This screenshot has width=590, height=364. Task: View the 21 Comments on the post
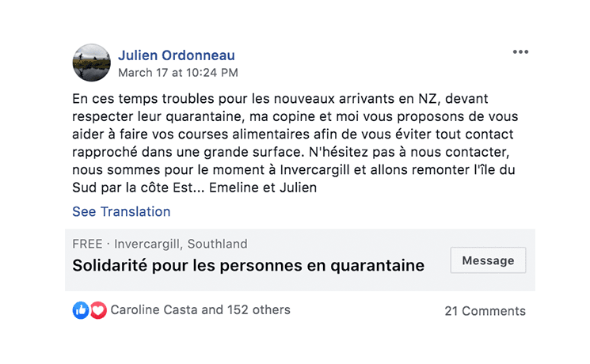coord(485,311)
